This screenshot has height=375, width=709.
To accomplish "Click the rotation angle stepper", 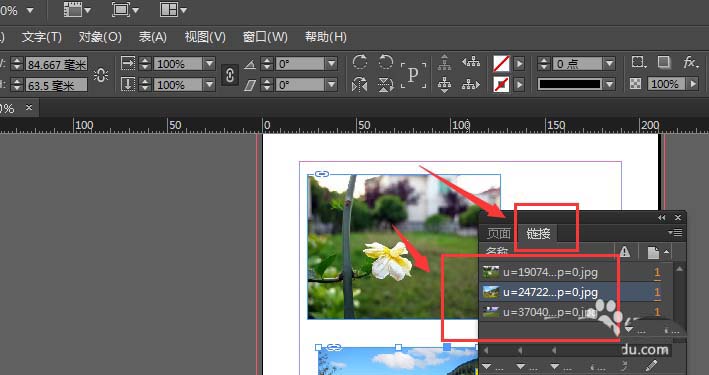I will [x=267, y=64].
